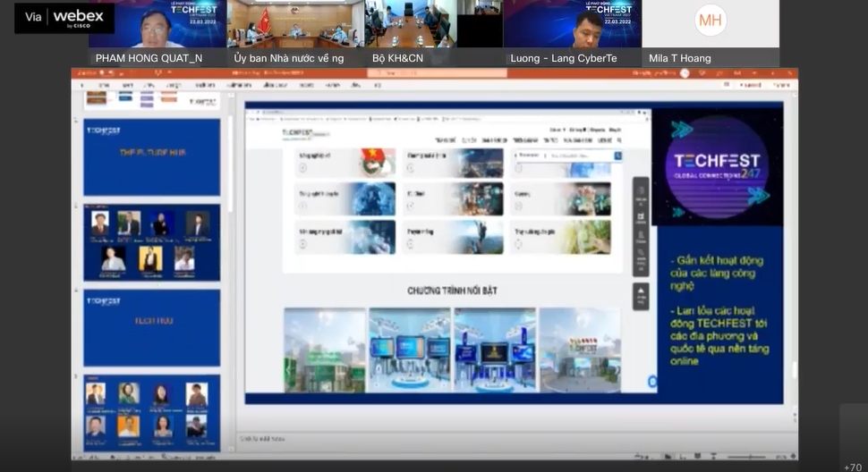The image size is (868, 472).
Task: Select the blue TECHFEST title thumbnail below the seven portraits
Action: [x=152, y=327]
